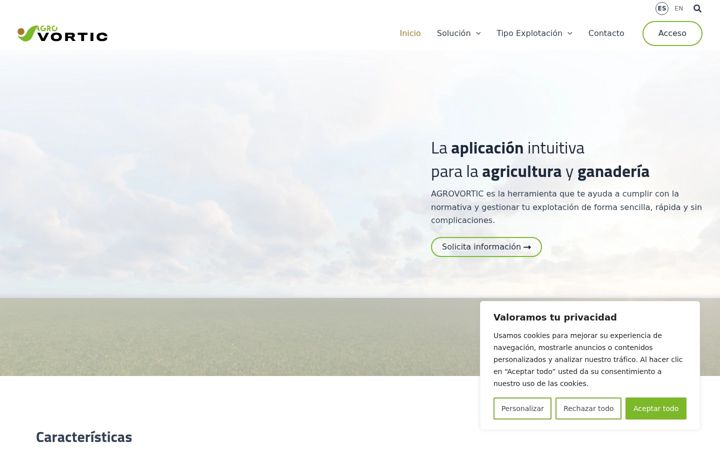Click the Valoramos tu privacidad title
The height and width of the screenshot is (450, 720).
(x=555, y=317)
